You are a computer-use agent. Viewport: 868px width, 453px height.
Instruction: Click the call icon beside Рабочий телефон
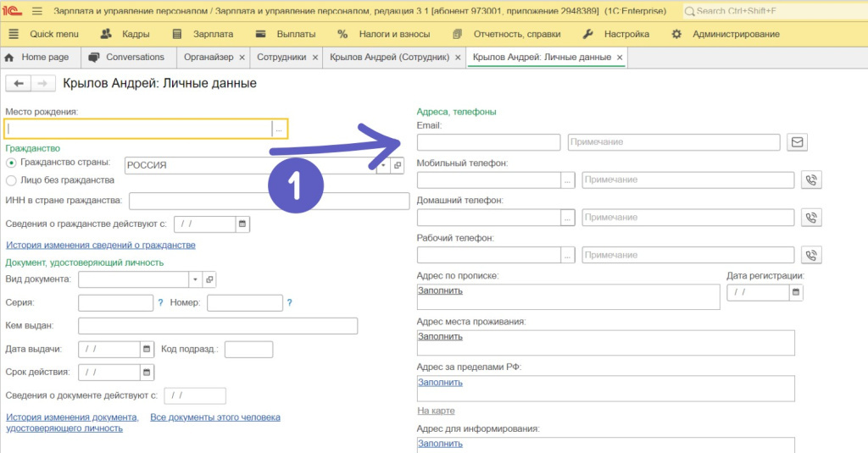click(812, 255)
